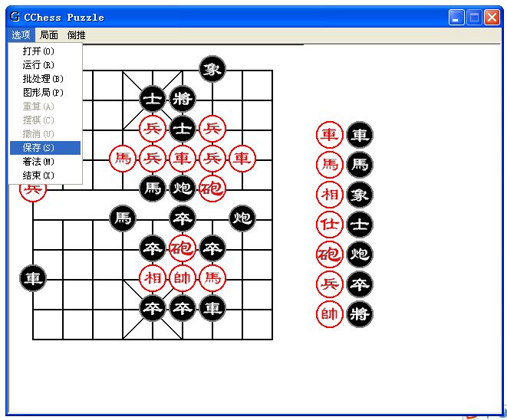Viewport: 507px width, 420px height.
Task: Open the 倒推 menu
Action: [x=76, y=35]
